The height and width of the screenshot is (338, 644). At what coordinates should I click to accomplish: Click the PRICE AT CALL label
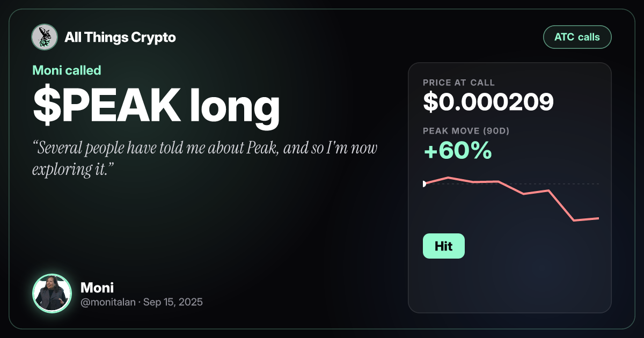pos(459,83)
